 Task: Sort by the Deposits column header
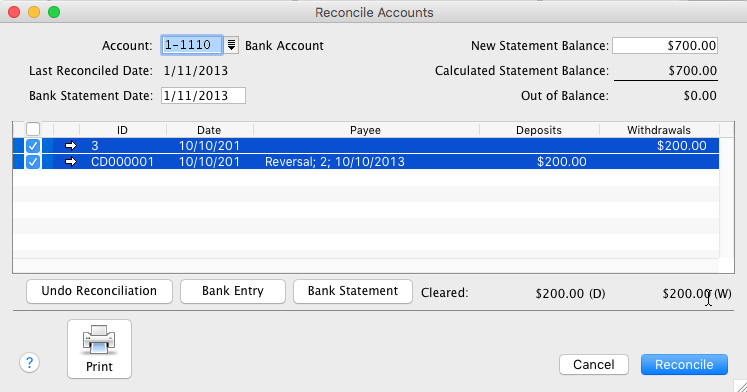tap(539, 130)
